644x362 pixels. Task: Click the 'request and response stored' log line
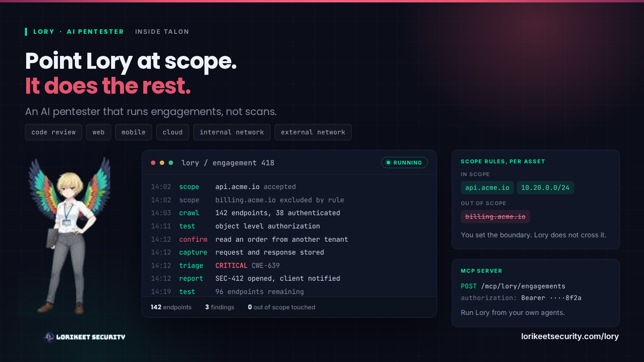coord(270,252)
